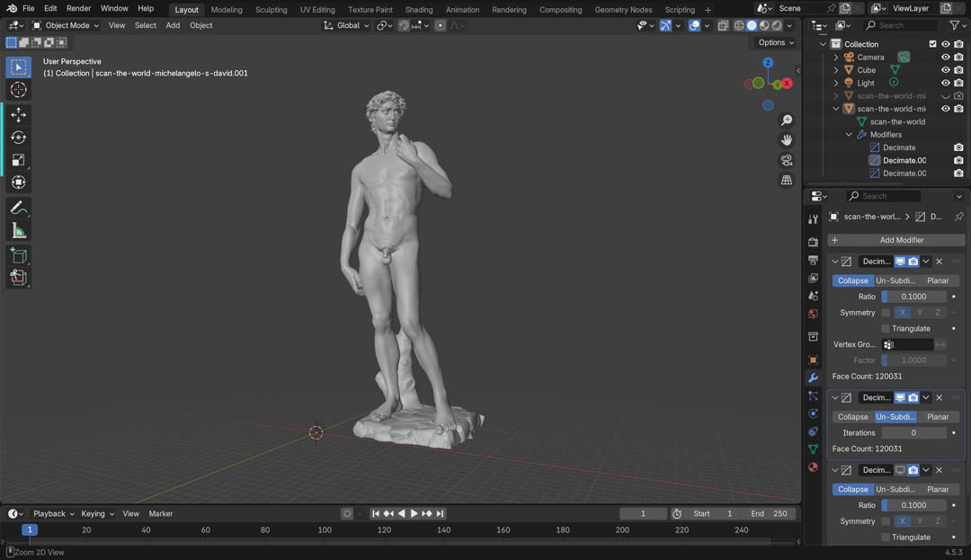Open the Global transform orientation dropdown
This screenshot has width=971, height=560.
(x=347, y=25)
